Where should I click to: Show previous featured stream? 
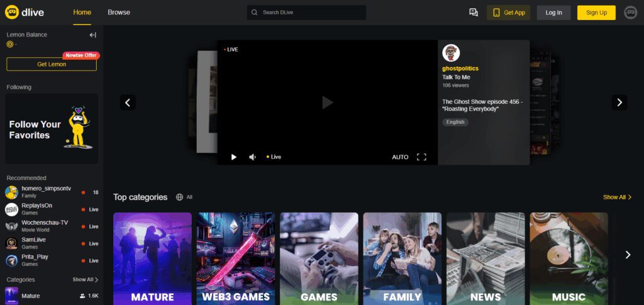128,103
